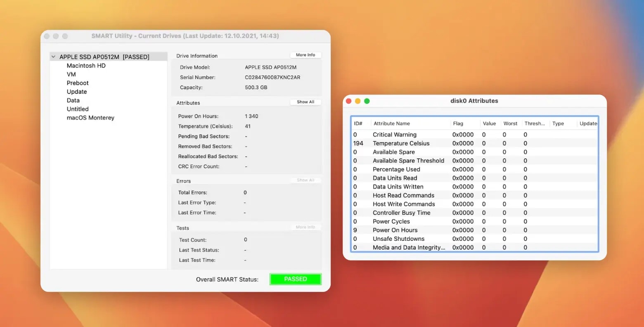Click the Controller Busy Time row
Image resolution: width=644 pixels, height=327 pixels.
[x=475, y=213]
